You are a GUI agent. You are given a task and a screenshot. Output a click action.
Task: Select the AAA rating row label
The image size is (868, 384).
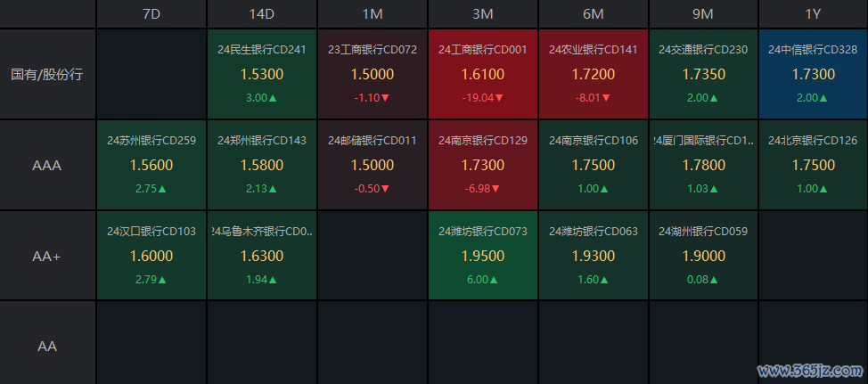point(47,165)
